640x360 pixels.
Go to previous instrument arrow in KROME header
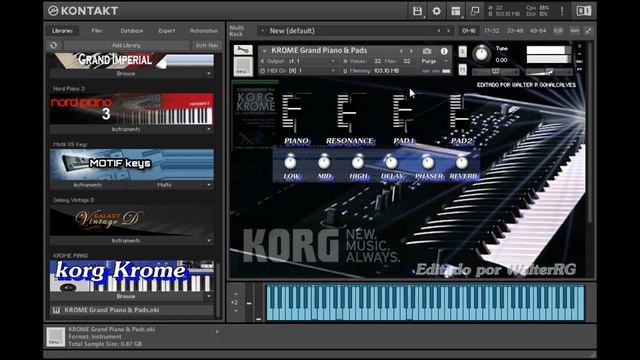point(401,51)
